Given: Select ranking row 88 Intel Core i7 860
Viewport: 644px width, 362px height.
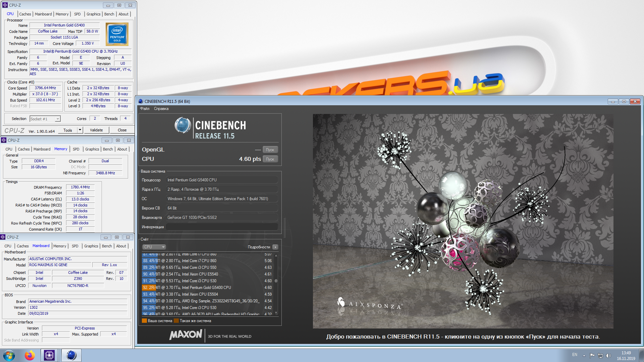Looking at the screenshot, I should [207, 261].
